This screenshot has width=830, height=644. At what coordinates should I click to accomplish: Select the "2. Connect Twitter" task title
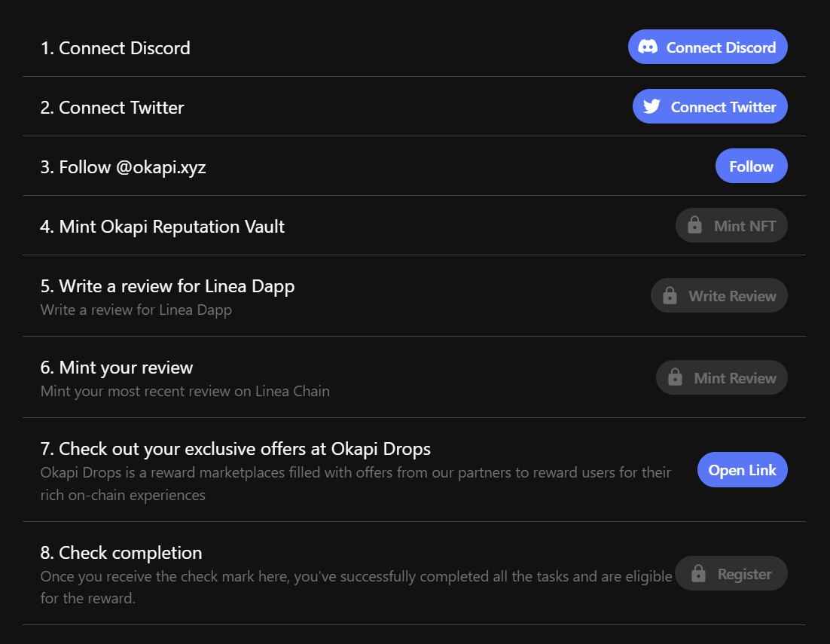click(x=112, y=108)
